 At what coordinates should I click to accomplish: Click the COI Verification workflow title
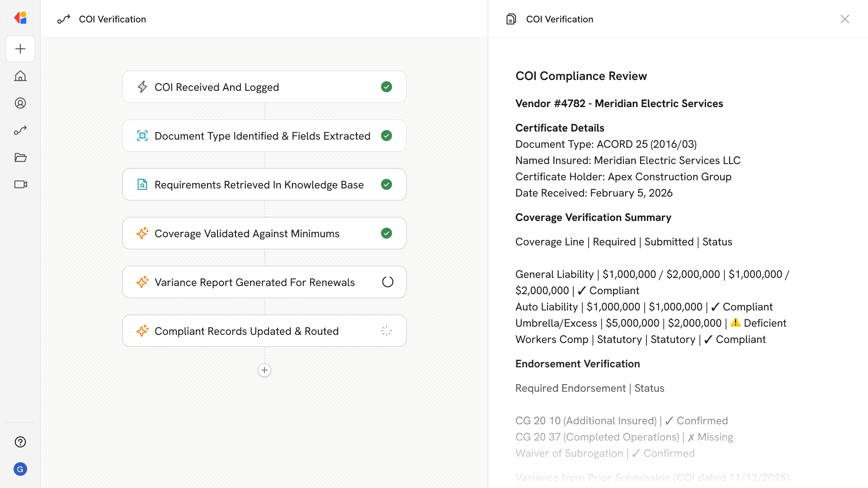[x=112, y=19]
